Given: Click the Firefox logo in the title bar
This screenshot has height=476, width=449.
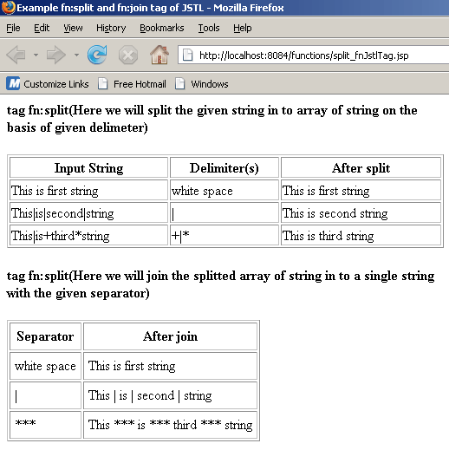Looking at the screenshot, I should point(8,7).
